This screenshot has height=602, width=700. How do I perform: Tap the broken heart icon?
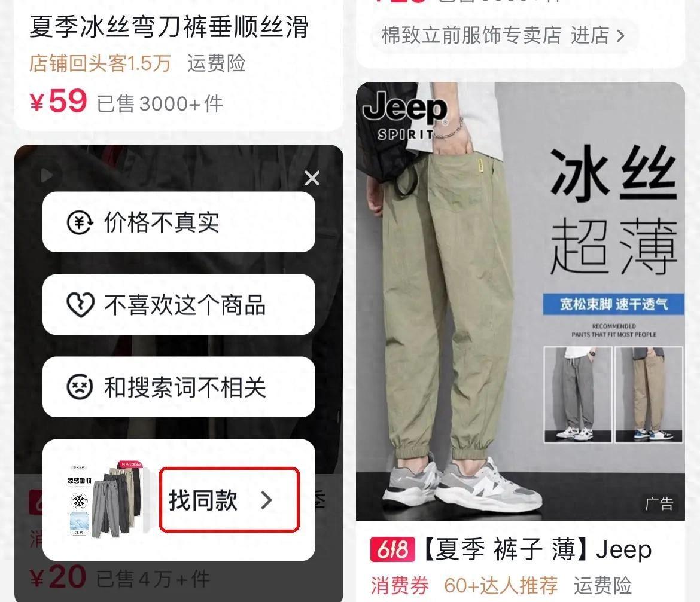click(x=80, y=304)
